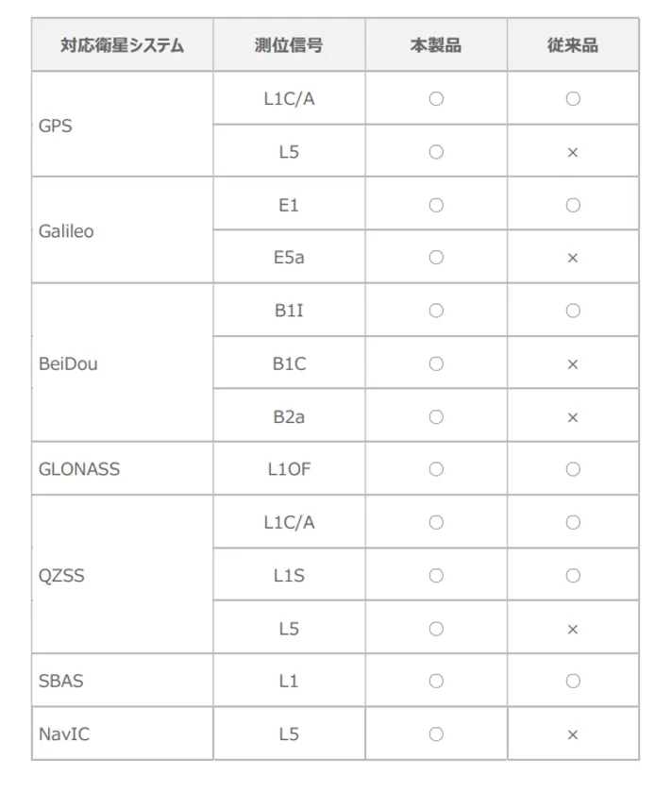This screenshot has width=672, height=793.
Task: Click the NavIC system cell
Action: pyautogui.click(x=64, y=734)
